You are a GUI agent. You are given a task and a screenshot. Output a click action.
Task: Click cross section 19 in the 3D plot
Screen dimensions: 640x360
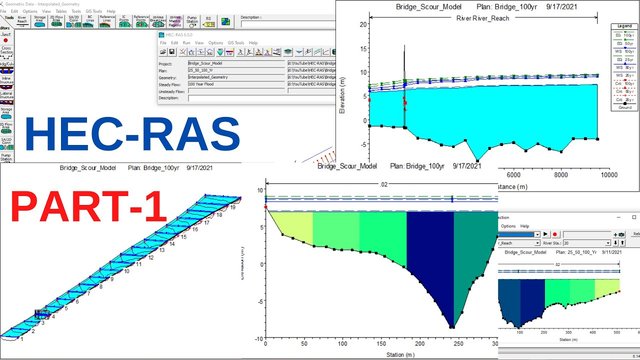[233, 207]
